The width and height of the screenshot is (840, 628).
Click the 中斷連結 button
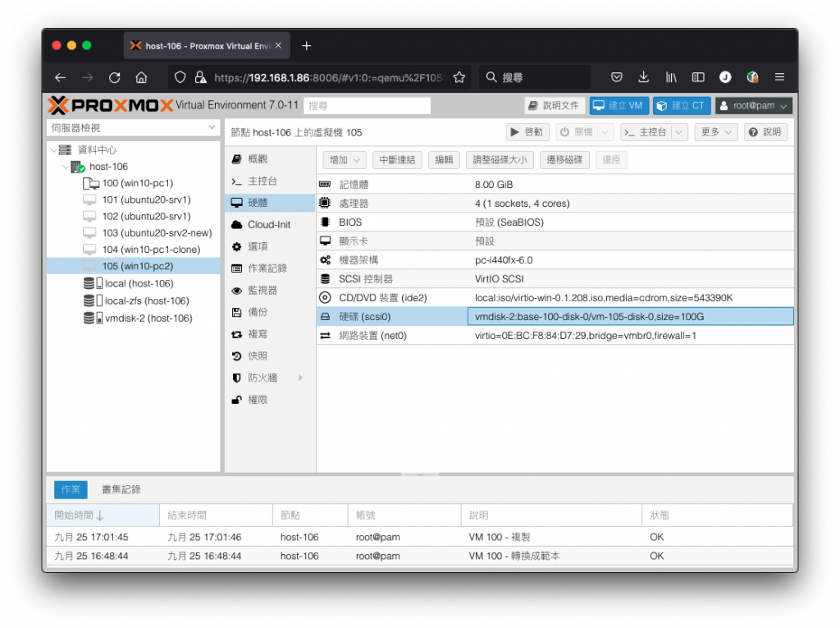point(397,160)
